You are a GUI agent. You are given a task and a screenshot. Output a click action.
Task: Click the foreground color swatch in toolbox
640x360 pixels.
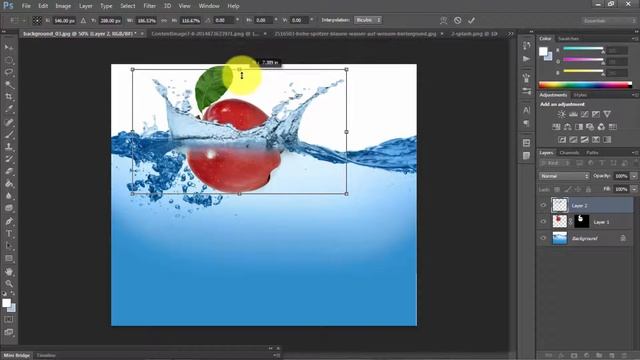coord(6,303)
